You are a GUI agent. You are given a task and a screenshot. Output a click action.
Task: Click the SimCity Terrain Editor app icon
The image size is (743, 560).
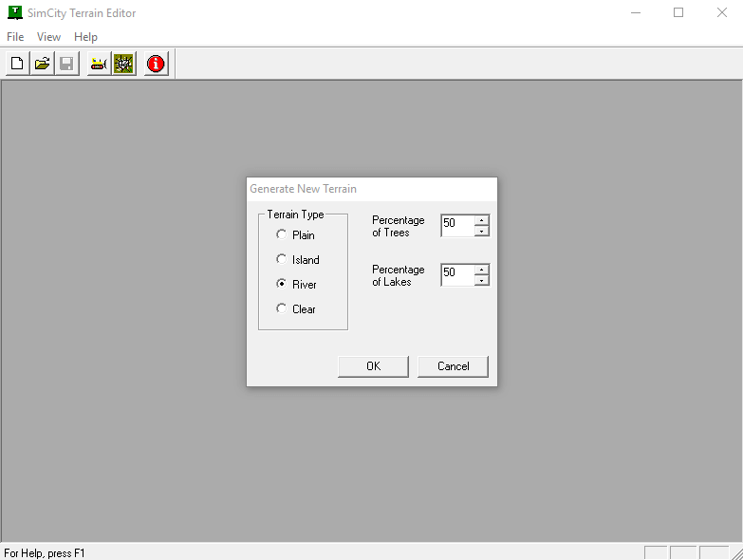pos(14,12)
